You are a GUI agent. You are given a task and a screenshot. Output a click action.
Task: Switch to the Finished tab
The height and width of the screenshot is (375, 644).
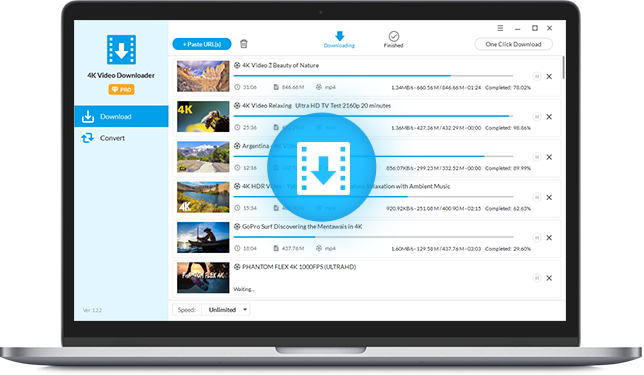pyautogui.click(x=393, y=39)
